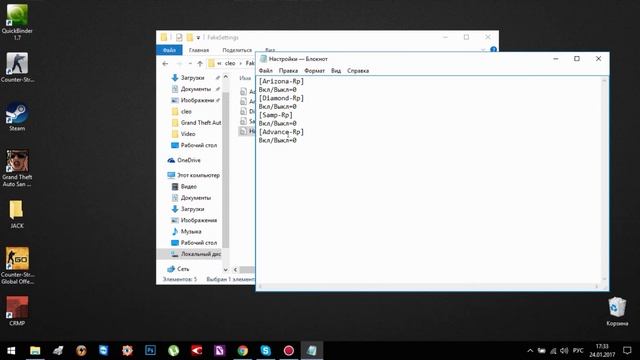Open Grand Theft Auto folder in sidebar
Image resolution: width=640 pixels, height=360 pixels.
tap(200, 122)
